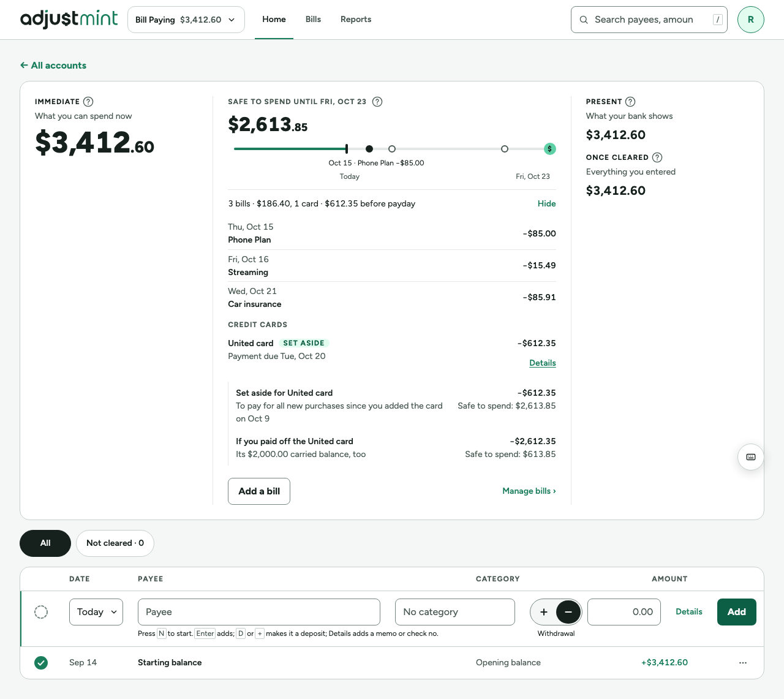Click the Starting balance payee text
The width and height of the screenshot is (784, 699).
[170, 663]
